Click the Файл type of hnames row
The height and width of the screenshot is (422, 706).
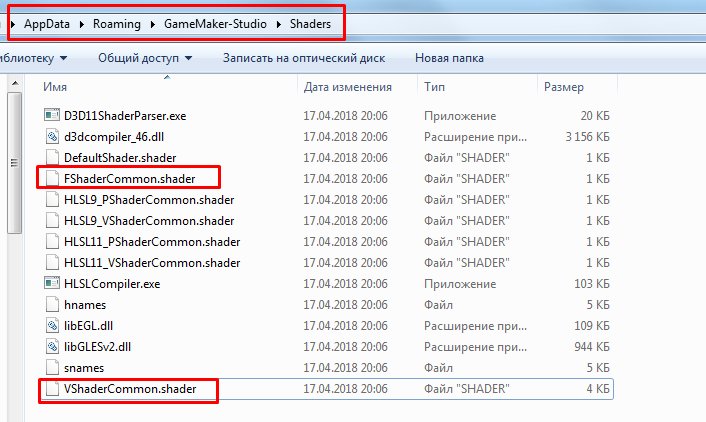point(438,305)
